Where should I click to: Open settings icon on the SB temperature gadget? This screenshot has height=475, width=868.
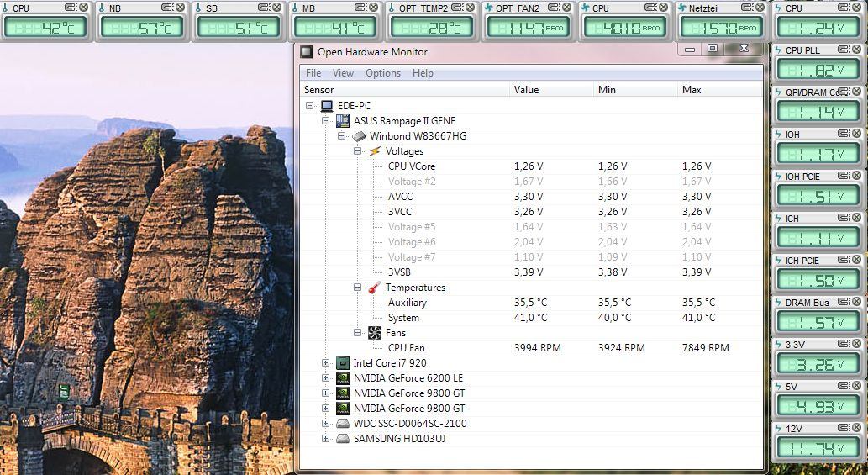[x=264, y=8]
